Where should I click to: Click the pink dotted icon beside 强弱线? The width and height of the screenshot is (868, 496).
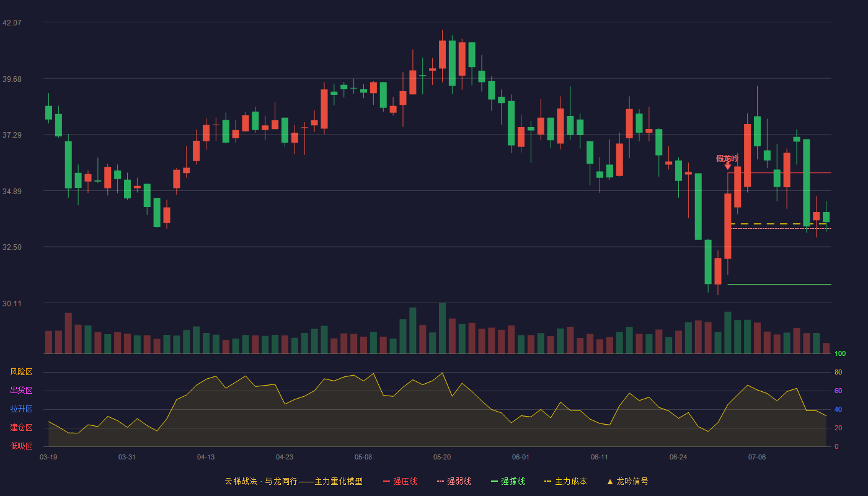(x=440, y=481)
